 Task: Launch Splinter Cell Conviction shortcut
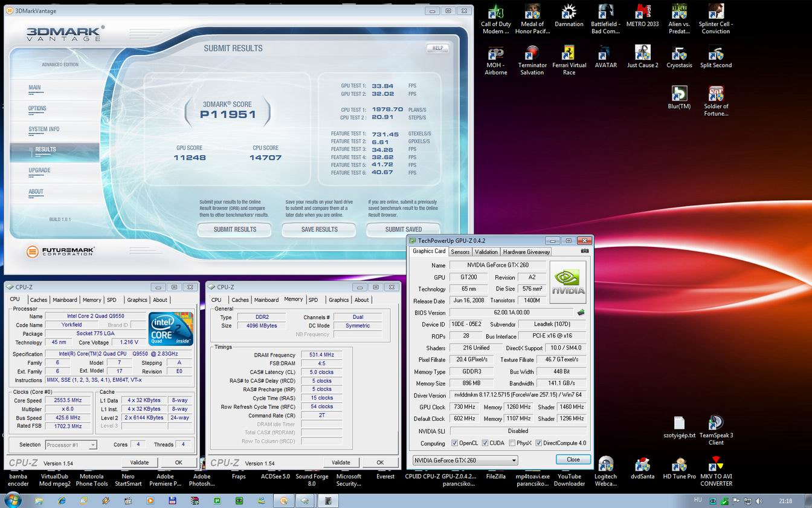tap(716, 19)
